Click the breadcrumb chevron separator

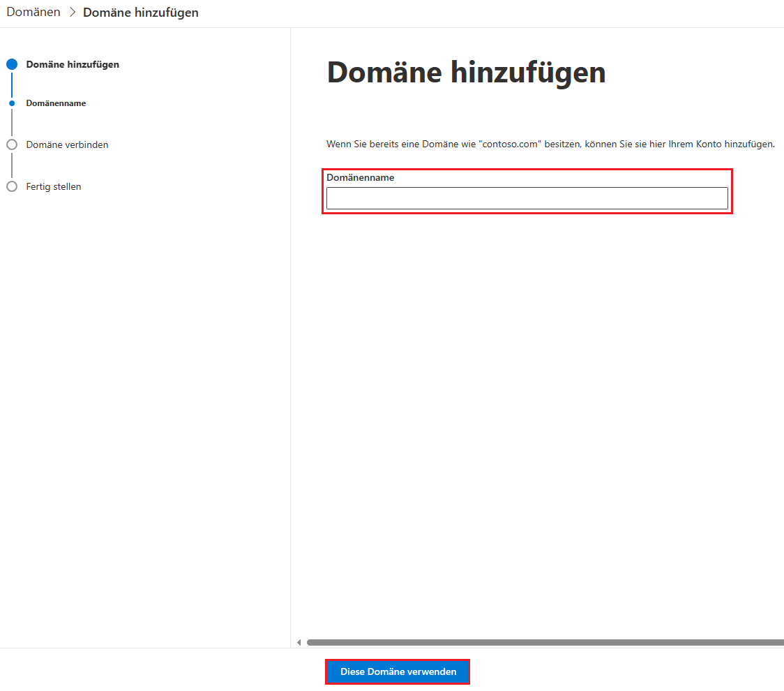click(x=72, y=13)
